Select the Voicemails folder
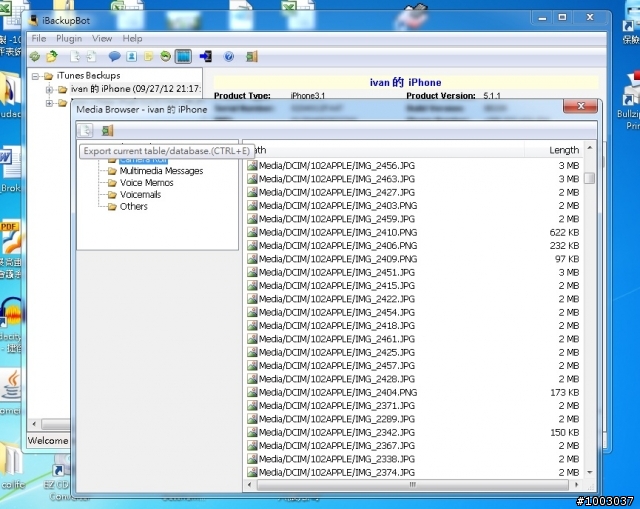 click(x=140, y=194)
